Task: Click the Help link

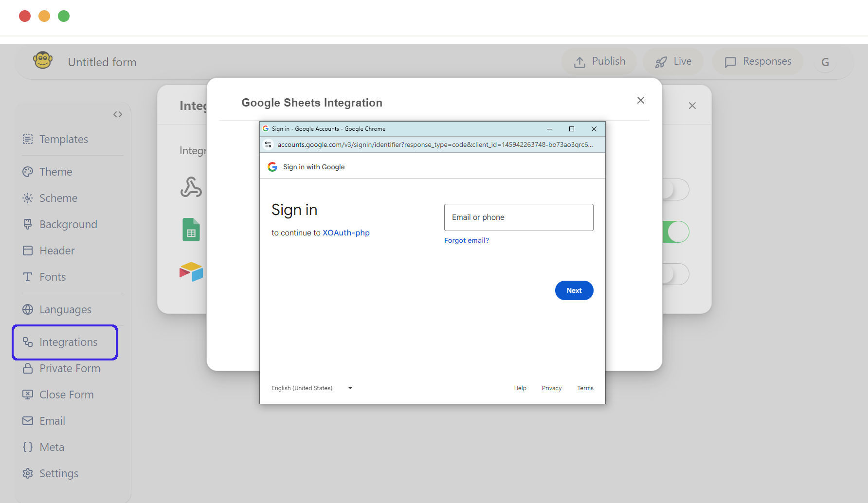Action: coord(520,388)
